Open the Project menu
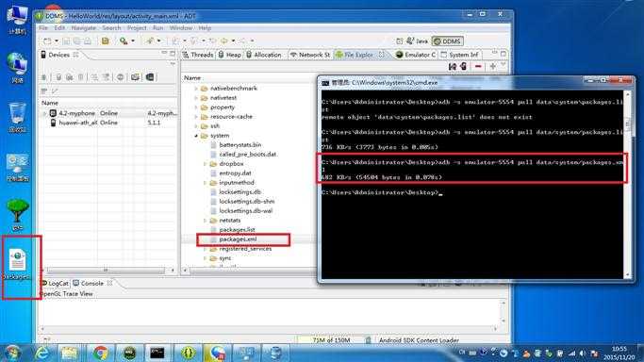This screenshot has width=644, height=362. click(x=137, y=28)
